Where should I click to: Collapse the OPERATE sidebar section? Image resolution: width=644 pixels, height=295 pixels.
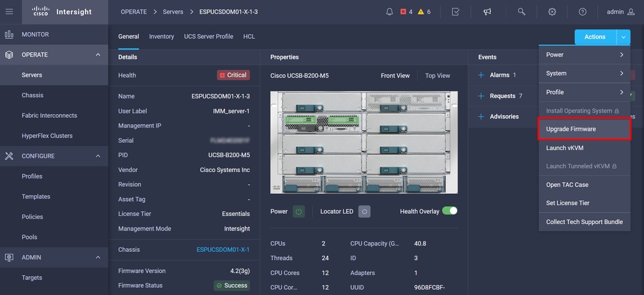[98, 55]
